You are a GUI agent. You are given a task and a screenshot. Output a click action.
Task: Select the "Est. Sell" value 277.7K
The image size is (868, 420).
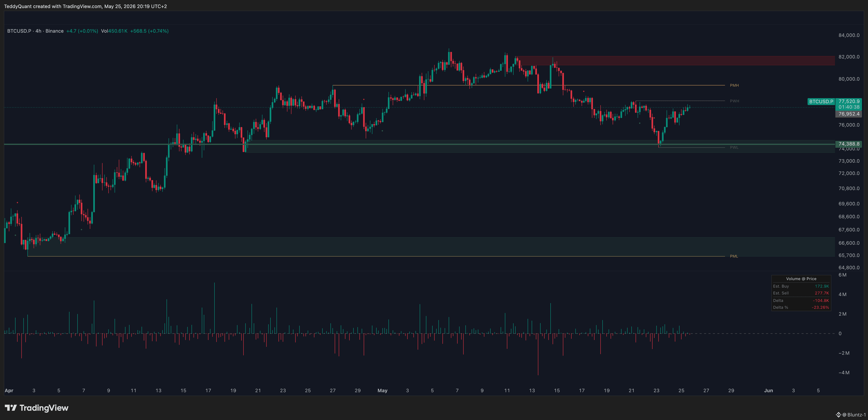[822, 293]
